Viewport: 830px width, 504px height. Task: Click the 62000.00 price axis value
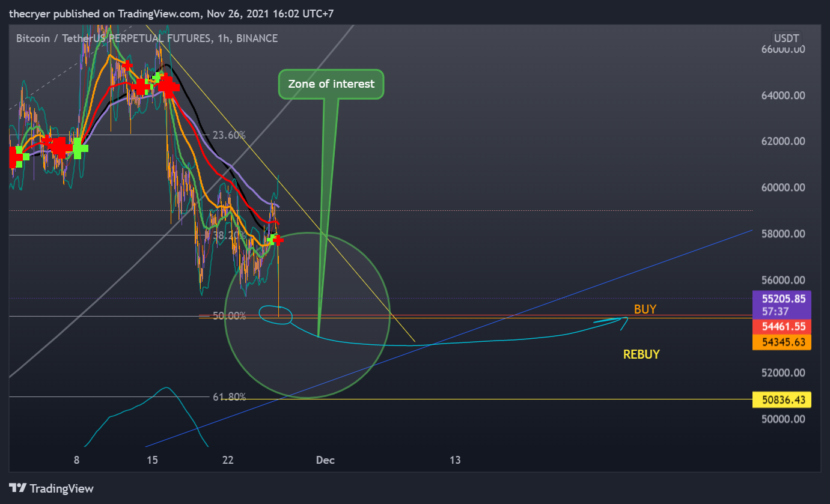click(783, 142)
